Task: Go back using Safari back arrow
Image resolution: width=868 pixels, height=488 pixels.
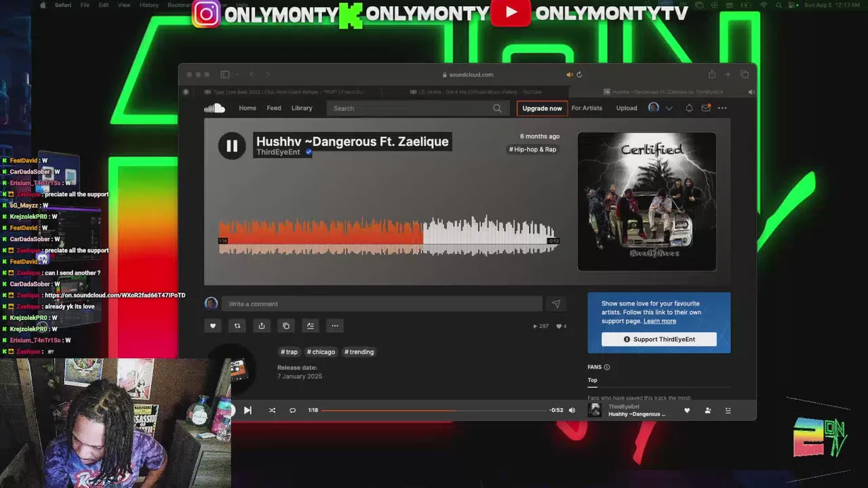Action: 252,75
